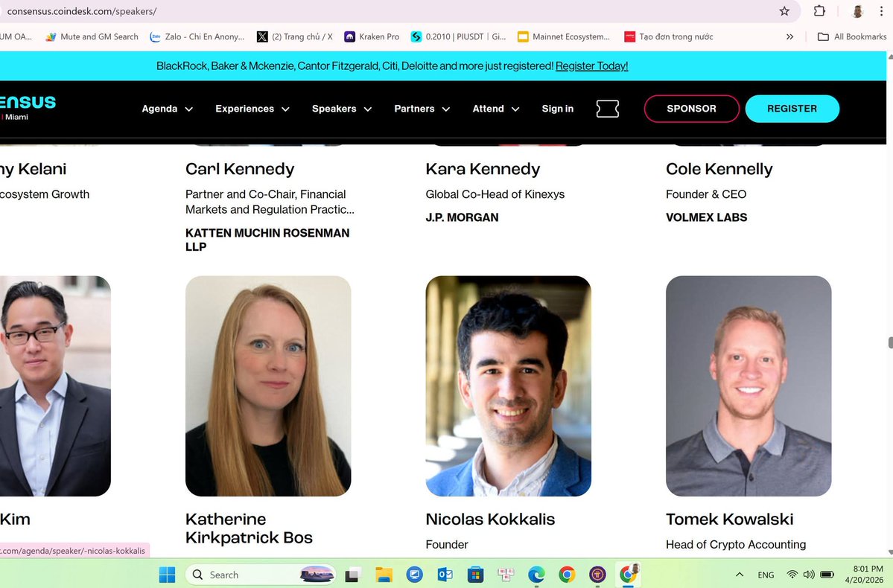Expand the Attend menu
Viewport: 893px width, 588px height.
[x=495, y=109]
